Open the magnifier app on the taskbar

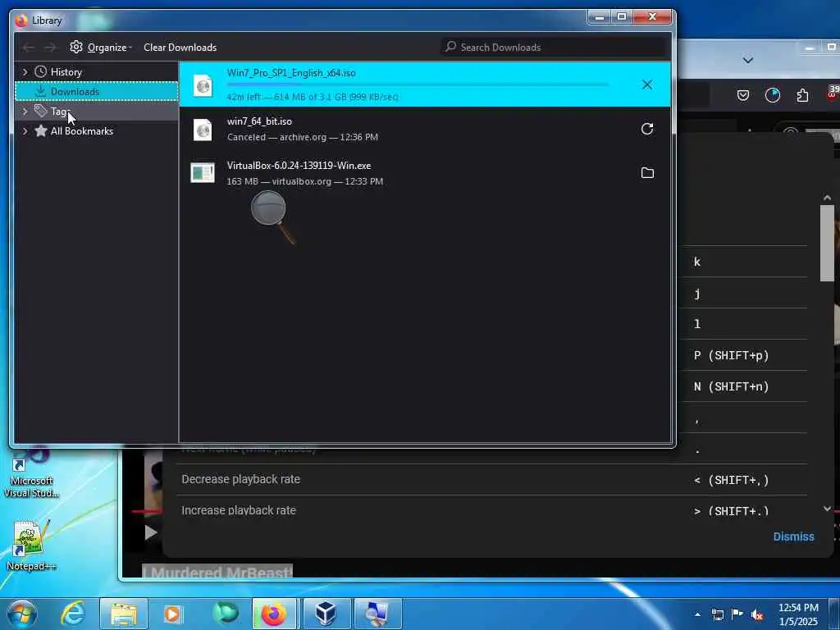click(x=377, y=614)
